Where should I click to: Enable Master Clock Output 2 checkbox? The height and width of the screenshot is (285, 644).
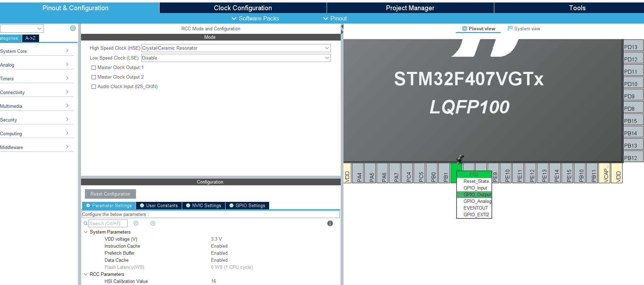(94, 77)
